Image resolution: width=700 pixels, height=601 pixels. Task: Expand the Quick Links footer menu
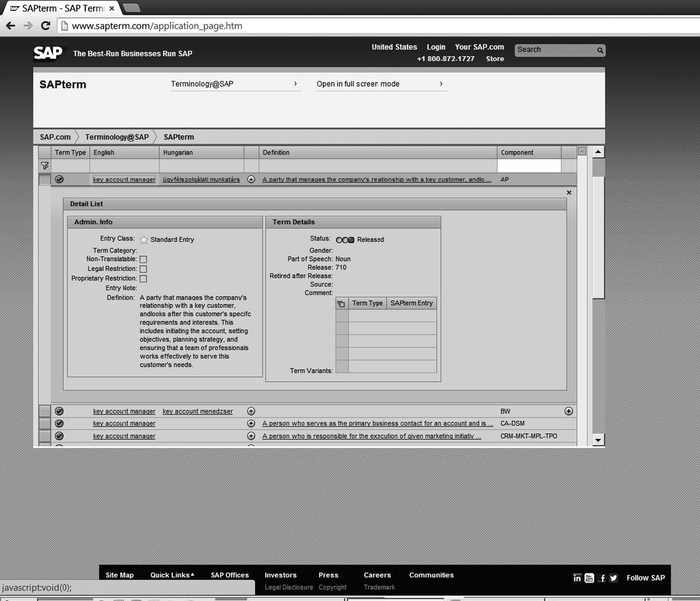click(x=172, y=575)
